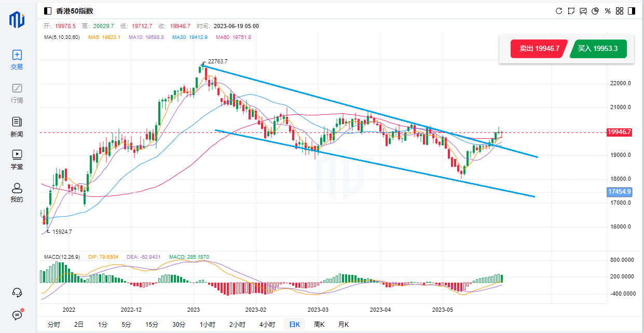Screen dimensions: 644x333
Task: Open 学堂 video classroom icon
Action: point(17,159)
